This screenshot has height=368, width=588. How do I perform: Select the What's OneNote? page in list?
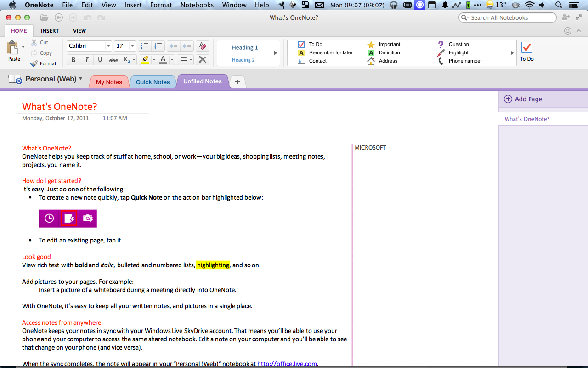point(543,119)
